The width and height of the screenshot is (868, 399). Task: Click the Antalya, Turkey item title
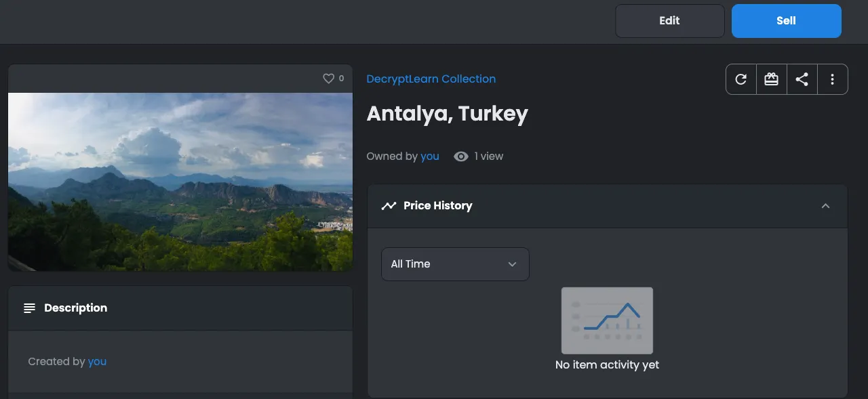(x=447, y=114)
